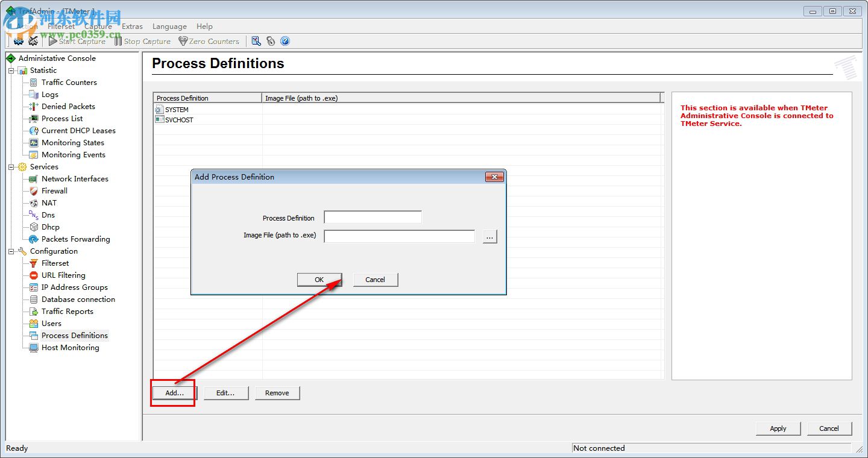The image size is (868, 458).
Task: Click Zero Counters in the toolbar
Action: pos(209,41)
